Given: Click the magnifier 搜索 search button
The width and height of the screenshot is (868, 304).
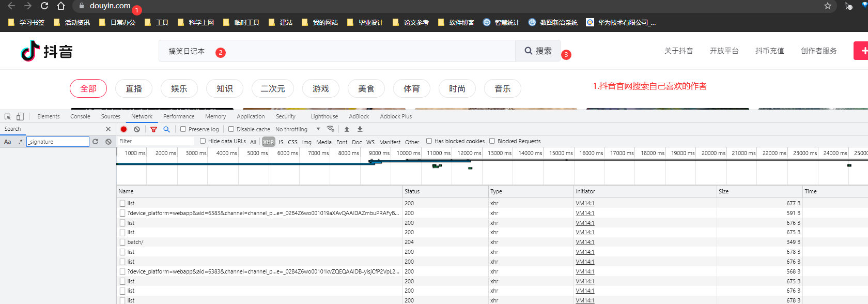Looking at the screenshot, I should tap(538, 51).
